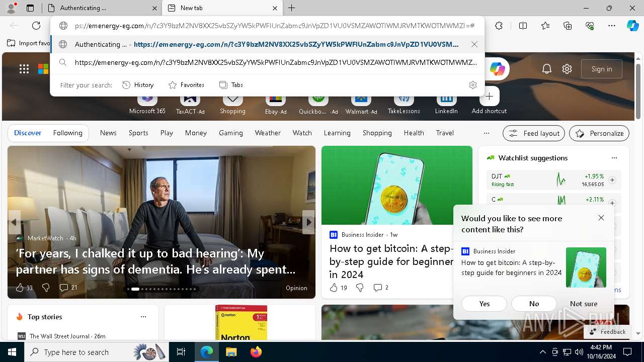Open the Copilot sidebar icon
The height and width of the screenshot is (362, 644).
[632, 26]
